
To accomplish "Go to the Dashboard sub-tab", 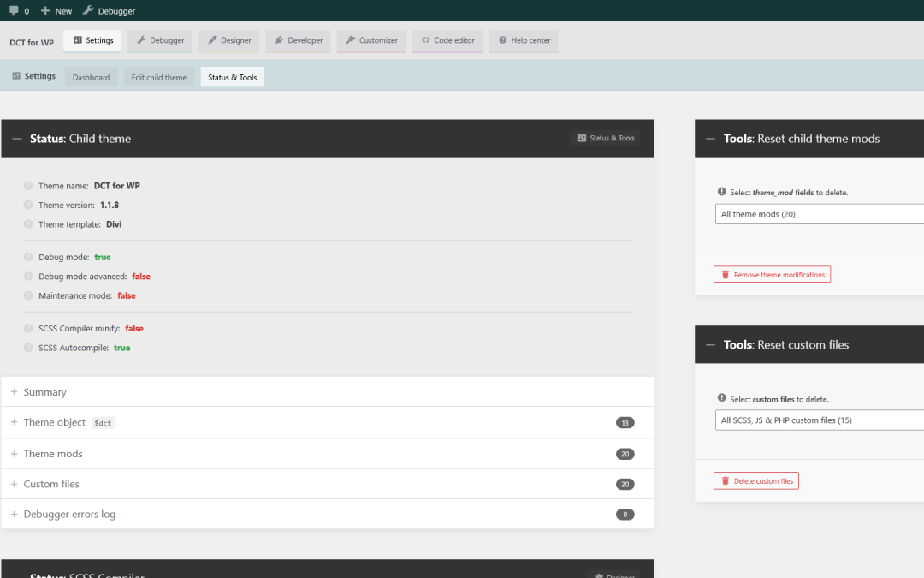I will click(92, 77).
